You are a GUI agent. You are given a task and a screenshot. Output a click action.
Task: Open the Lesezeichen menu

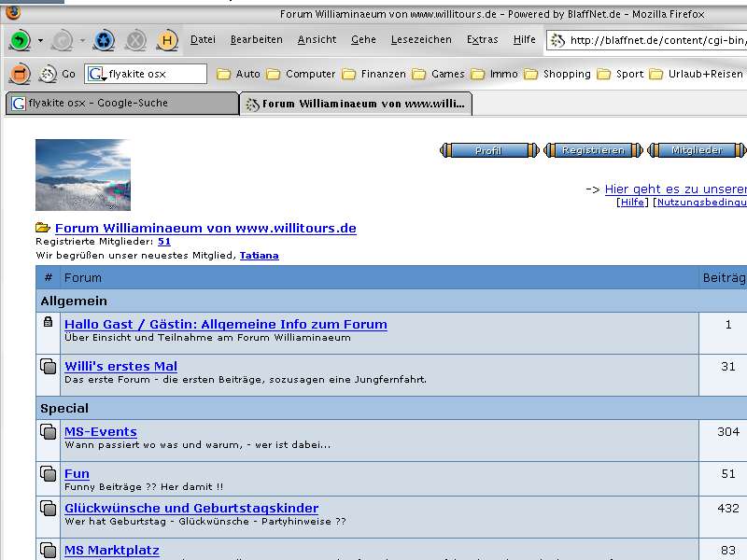click(x=421, y=39)
